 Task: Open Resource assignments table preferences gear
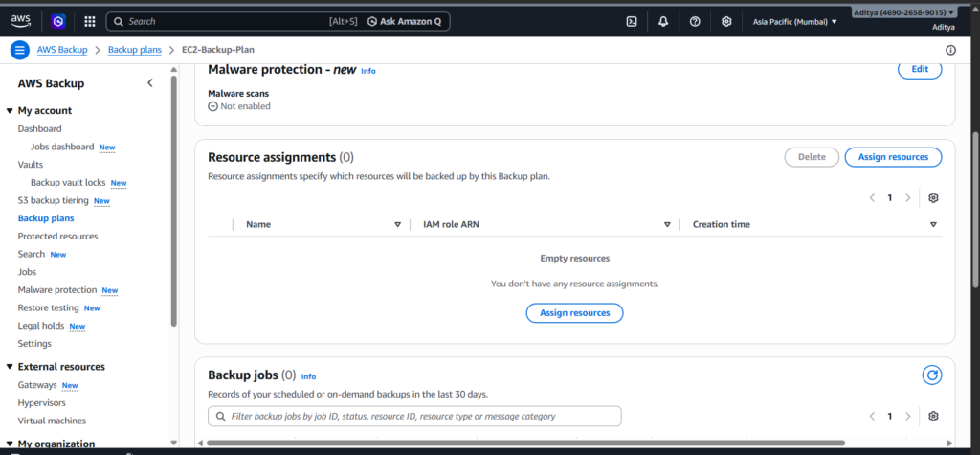(x=933, y=198)
